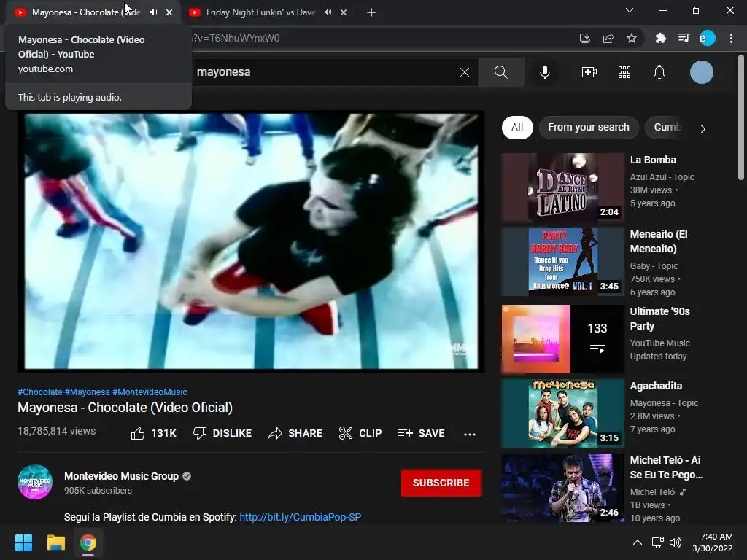Open the La Bomba video thumbnail

(562, 187)
